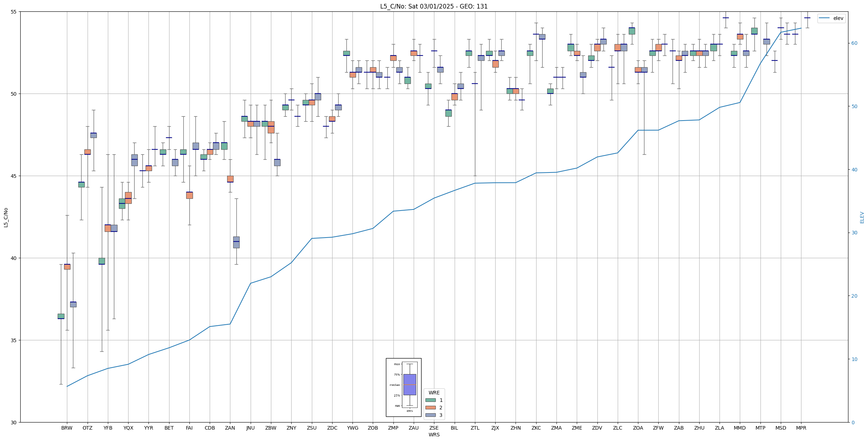Click the WRS x-axis title
The image size is (868, 441).
coord(434,435)
